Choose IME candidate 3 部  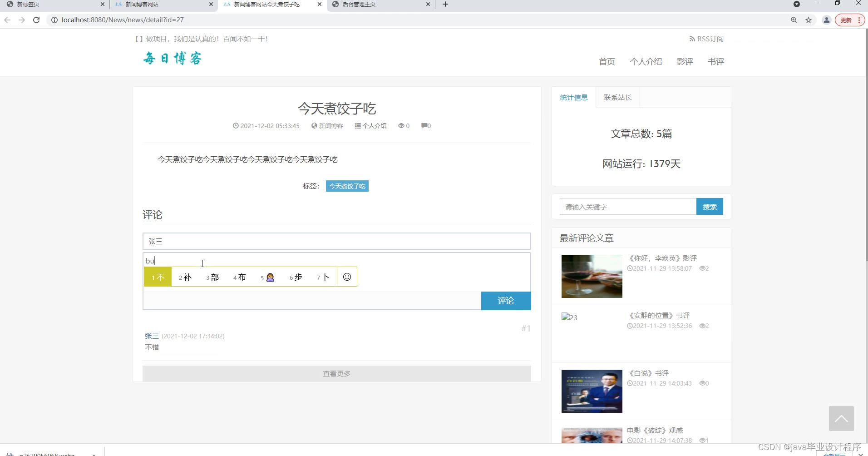click(x=212, y=277)
